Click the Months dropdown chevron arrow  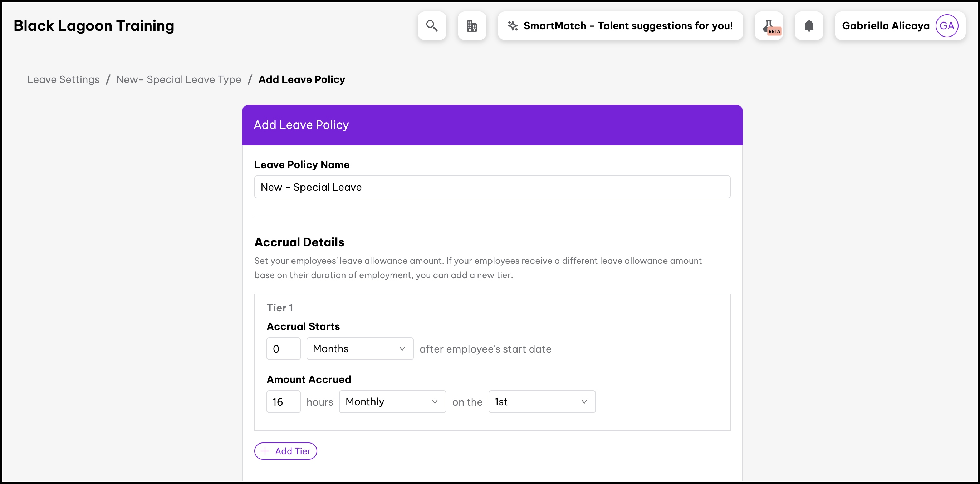pos(402,349)
